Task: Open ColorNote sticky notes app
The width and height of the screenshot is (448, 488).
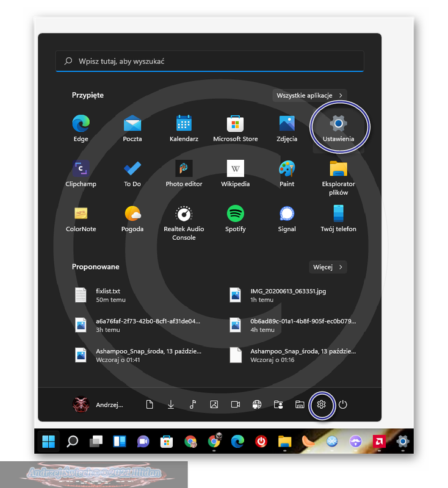Action: (x=81, y=218)
